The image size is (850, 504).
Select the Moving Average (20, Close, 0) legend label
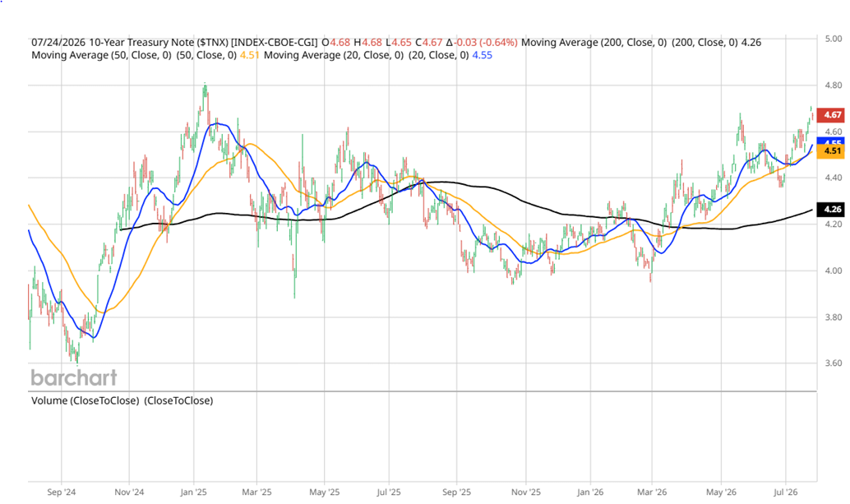coord(334,55)
